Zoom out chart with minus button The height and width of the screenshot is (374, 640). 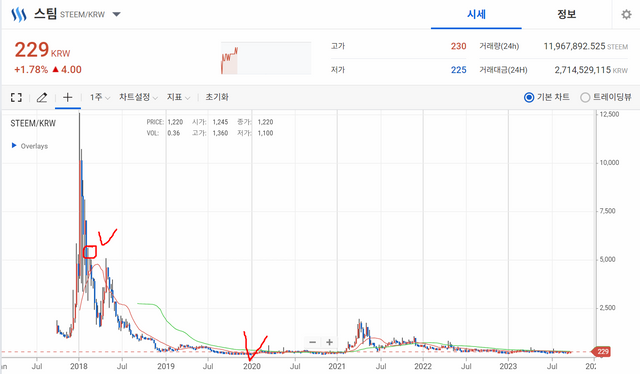pos(313,342)
